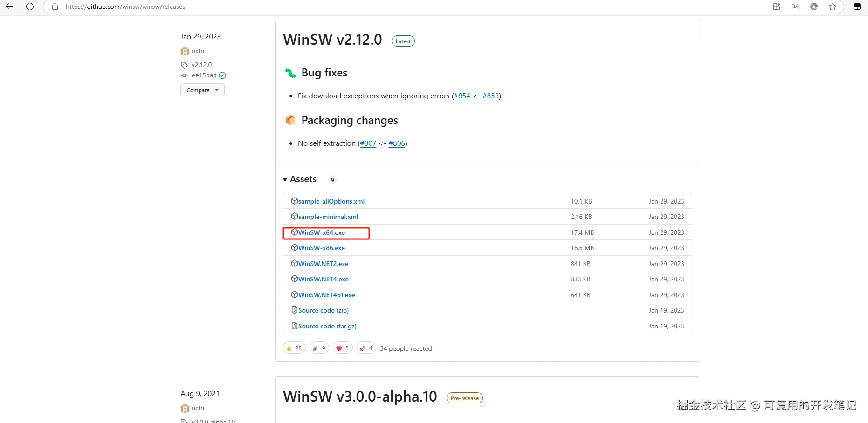Click the Aug 9, 2021 release date
This screenshot has width=868, height=423.
click(x=200, y=394)
